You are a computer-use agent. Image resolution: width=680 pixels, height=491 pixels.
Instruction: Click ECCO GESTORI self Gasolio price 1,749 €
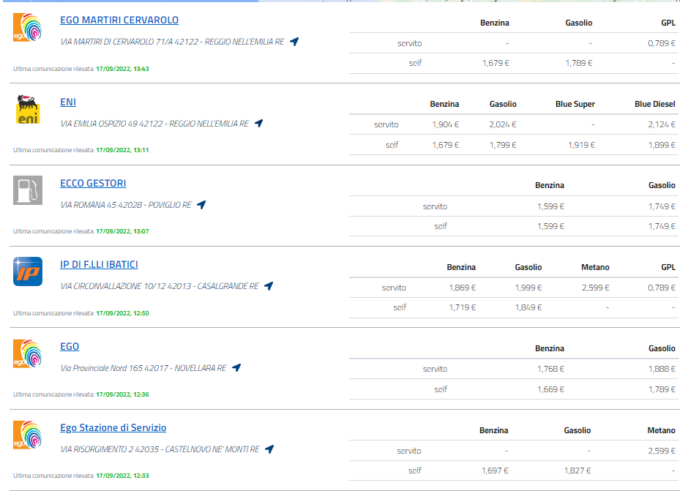662,226
